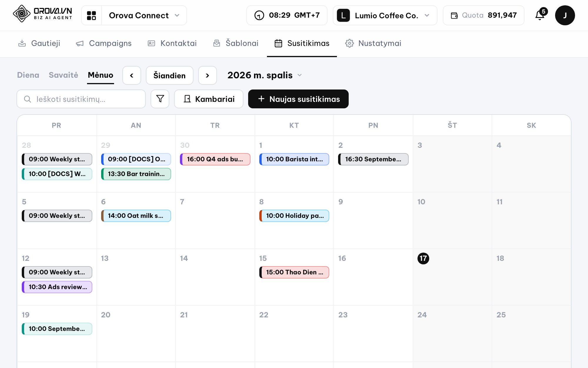Switch to Savaitė view
Screen dimensions: 588x368
click(64, 75)
